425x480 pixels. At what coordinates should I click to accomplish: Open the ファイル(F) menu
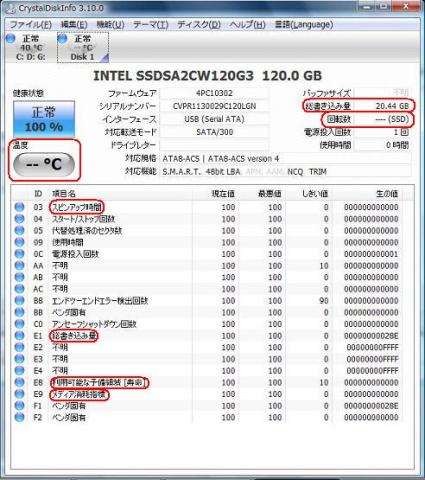tap(30, 25)
